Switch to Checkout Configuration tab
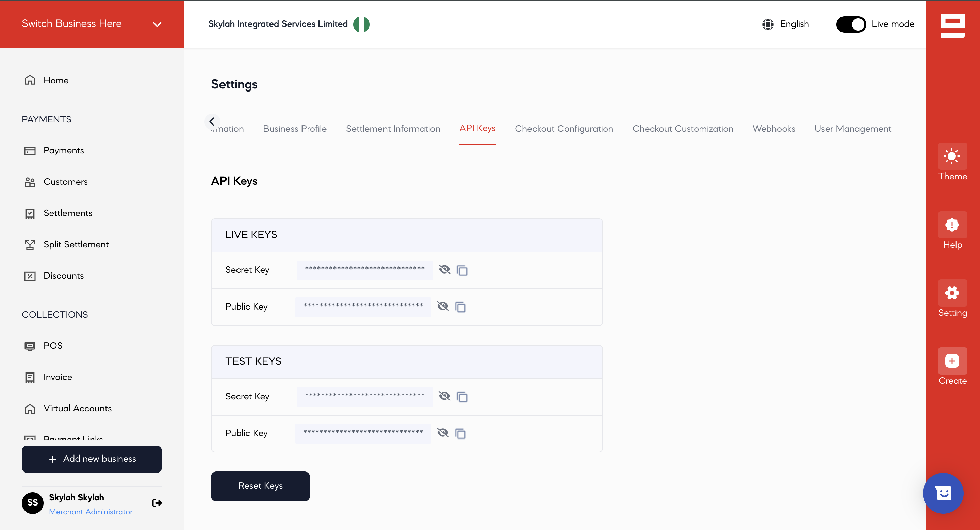This screenshot has height=530, width=980. pos(564,129)
